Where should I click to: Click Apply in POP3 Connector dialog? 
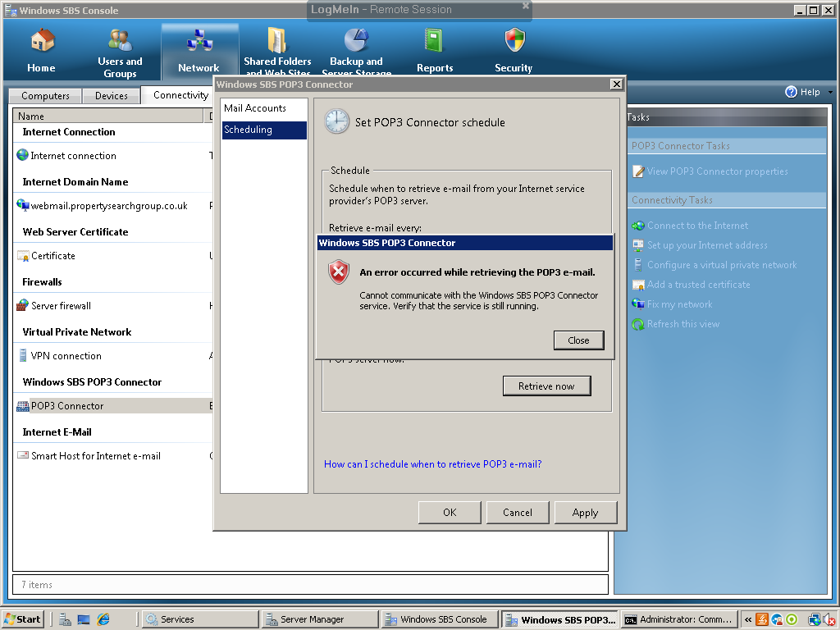pyautogui.click(x=585, y=513)
